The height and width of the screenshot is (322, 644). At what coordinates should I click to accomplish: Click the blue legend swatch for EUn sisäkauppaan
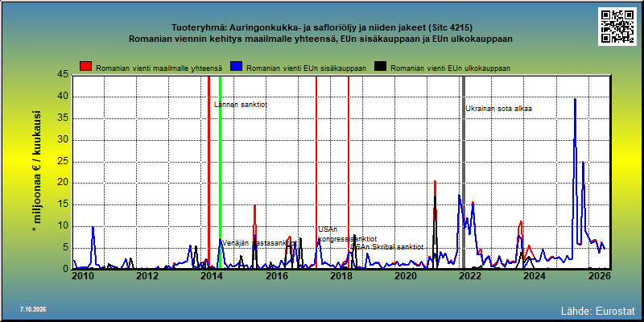pos(237,67)
